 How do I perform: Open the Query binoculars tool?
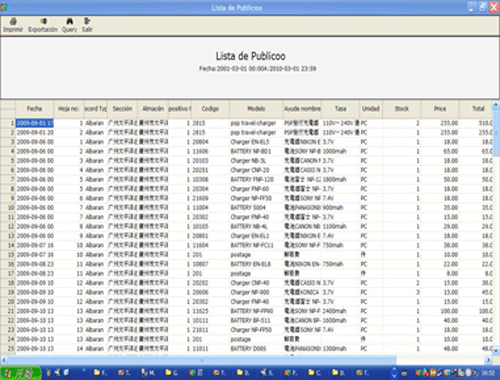coord(69,22)
